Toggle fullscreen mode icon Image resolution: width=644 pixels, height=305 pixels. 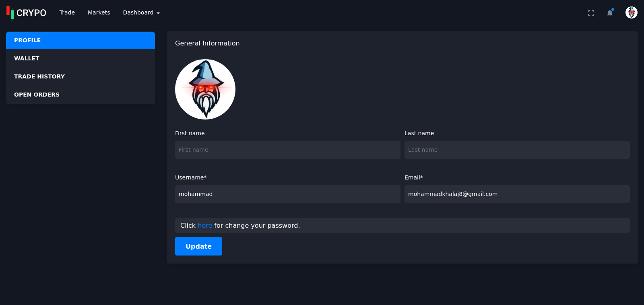pos(591,13)
